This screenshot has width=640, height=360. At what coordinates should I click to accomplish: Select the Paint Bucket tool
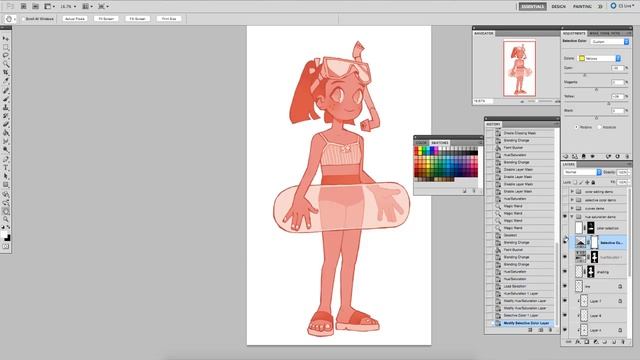[6, 133]
